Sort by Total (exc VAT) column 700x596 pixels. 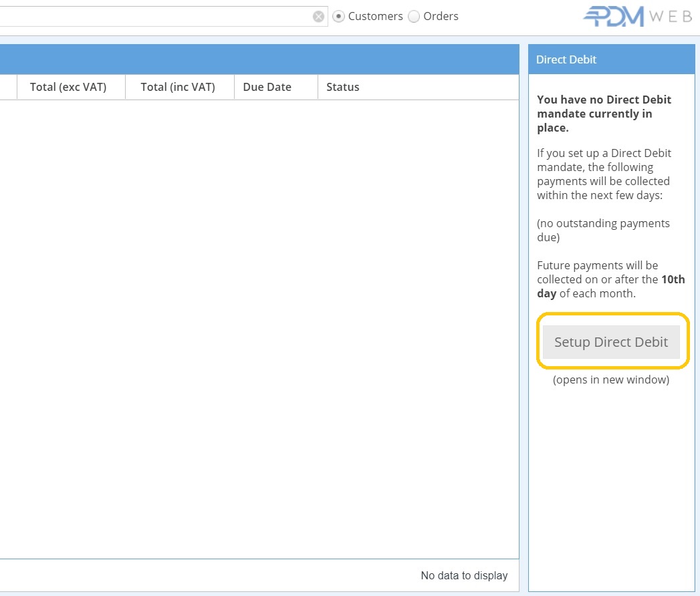click(68, 87)
